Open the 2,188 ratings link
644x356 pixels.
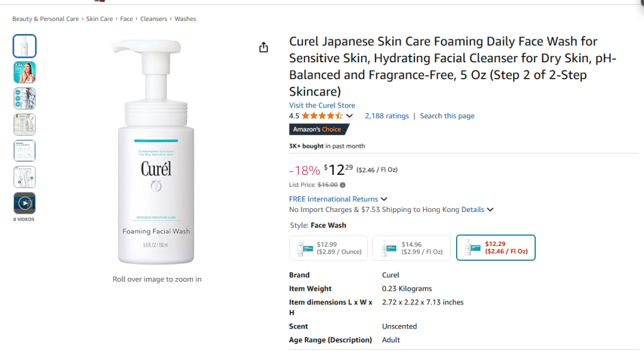coord(387,116)
